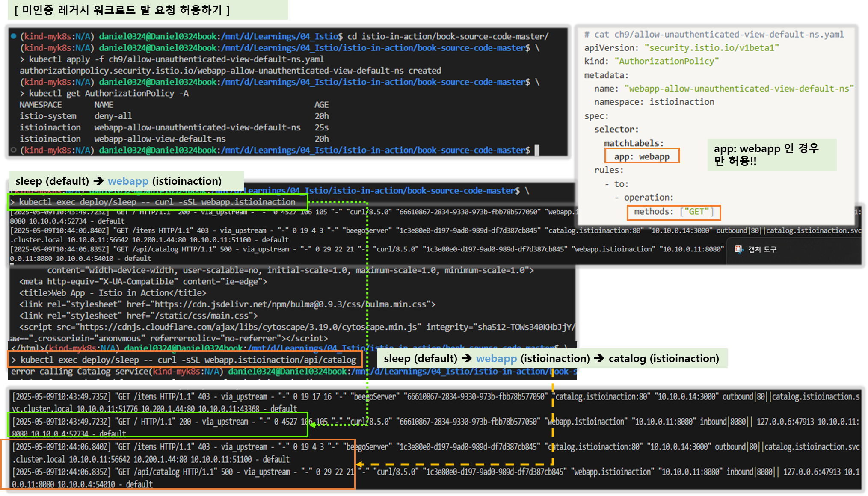
Task: Click the orange-boxed app: webapp line
Action: (642, 156)
